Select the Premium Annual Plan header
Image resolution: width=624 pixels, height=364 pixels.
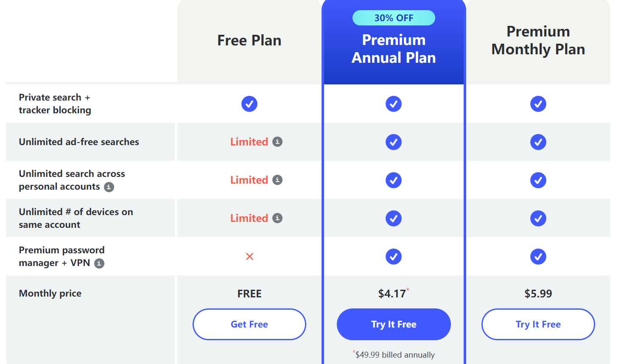394,49
